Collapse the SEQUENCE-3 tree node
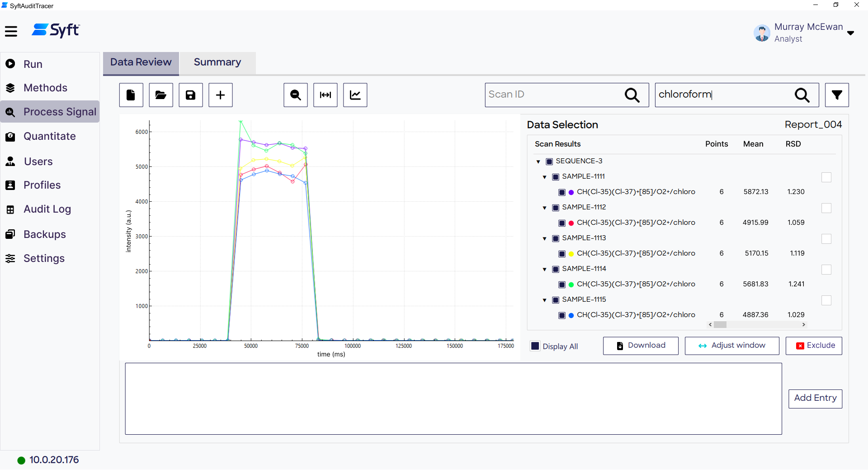868x470 pixels. tap(538, 161)
